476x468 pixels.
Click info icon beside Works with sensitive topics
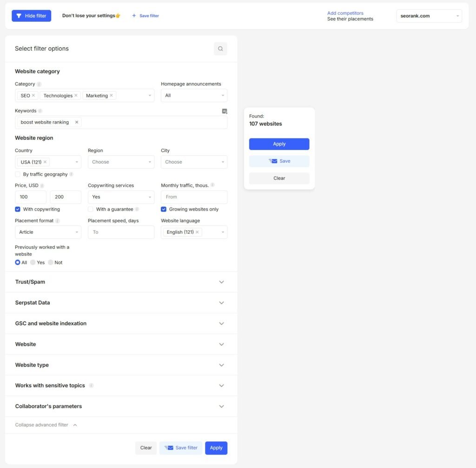[91, 385]
